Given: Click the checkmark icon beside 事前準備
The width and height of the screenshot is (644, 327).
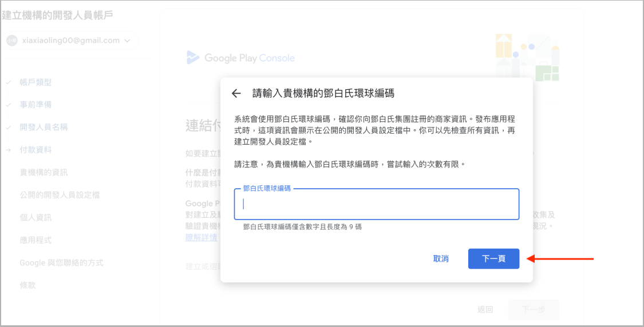Looking at the screenshot, I should 8,105.
